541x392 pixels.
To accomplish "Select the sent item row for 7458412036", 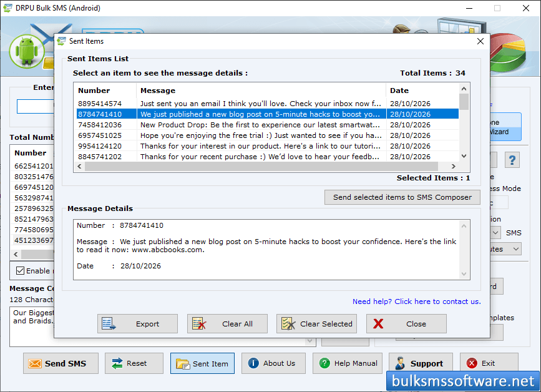I will (x=268, y=125).
